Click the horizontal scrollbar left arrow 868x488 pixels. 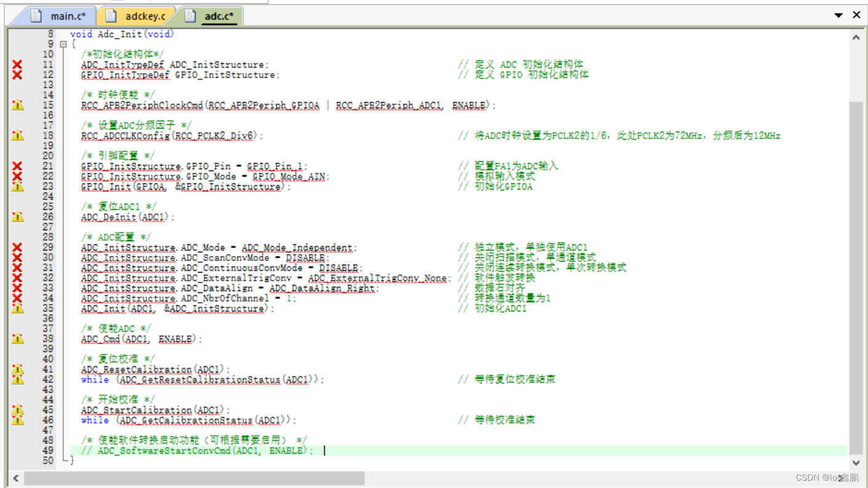click(x=16, y=478)
